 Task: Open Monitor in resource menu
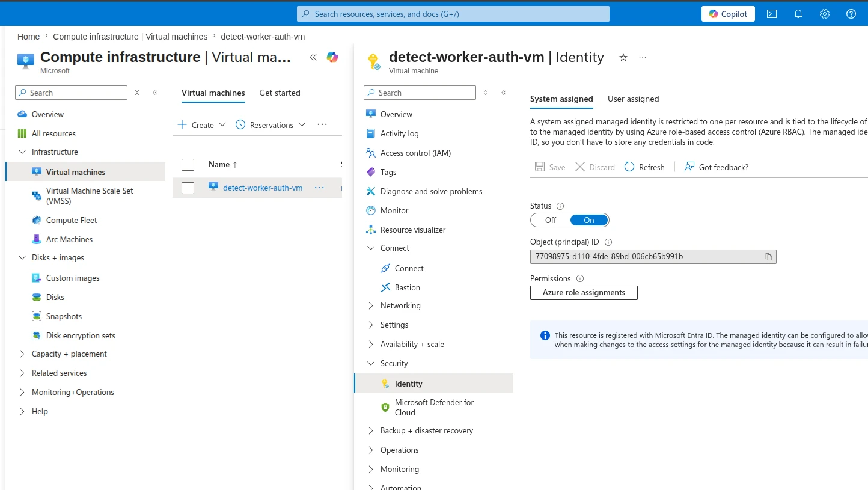coord(394,210)
